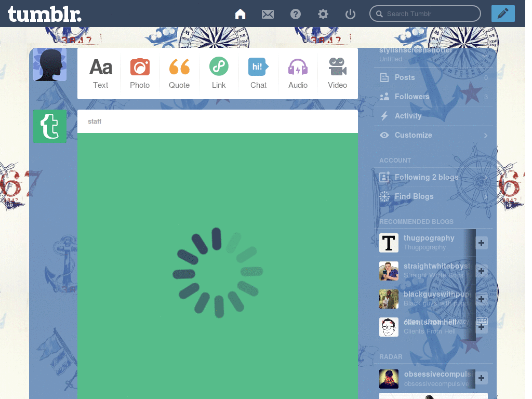Click the green Tumblr staff avatar
532x399 pixels.
[50, 126]
